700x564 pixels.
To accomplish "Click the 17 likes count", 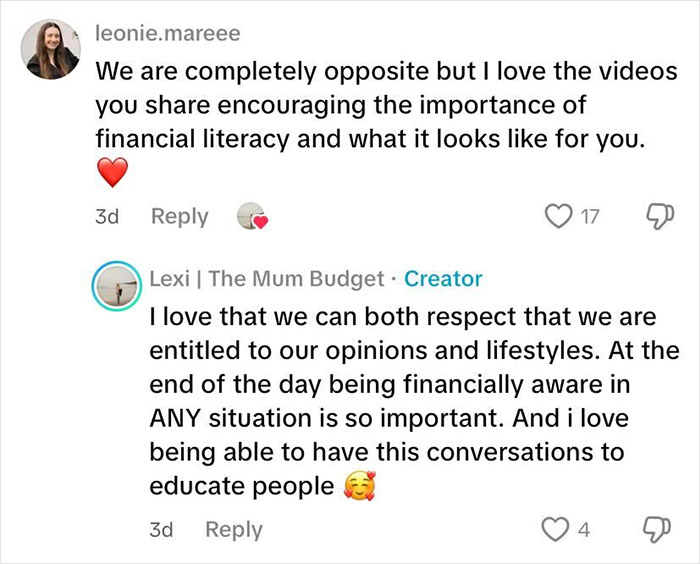I will [x=589, y=217].
